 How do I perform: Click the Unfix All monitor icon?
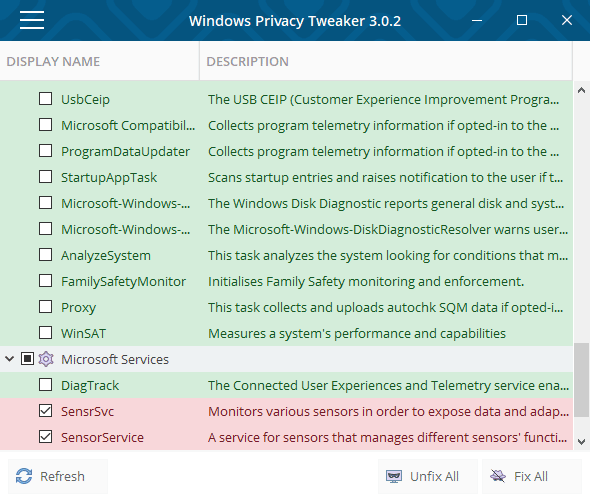click(x=394, y=477)
